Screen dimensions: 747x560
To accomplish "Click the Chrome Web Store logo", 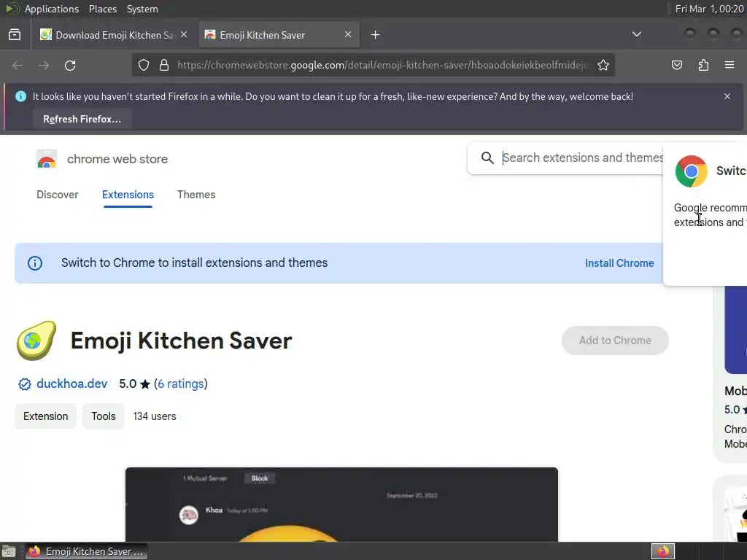I will [47, 159].
